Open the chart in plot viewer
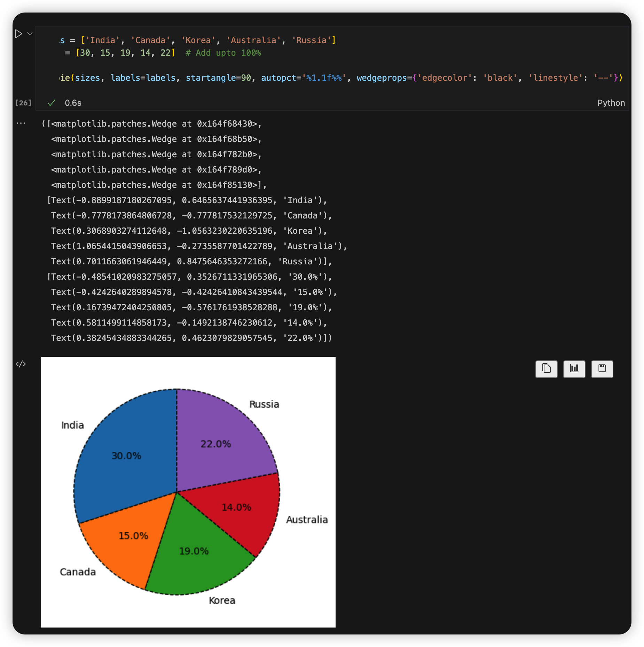Viewport: 644px width, 647px height. [x=574, y=369]
